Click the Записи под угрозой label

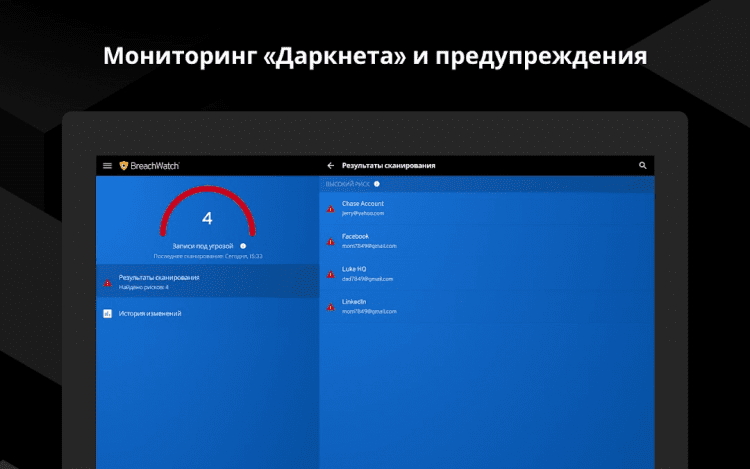[203, 246]
